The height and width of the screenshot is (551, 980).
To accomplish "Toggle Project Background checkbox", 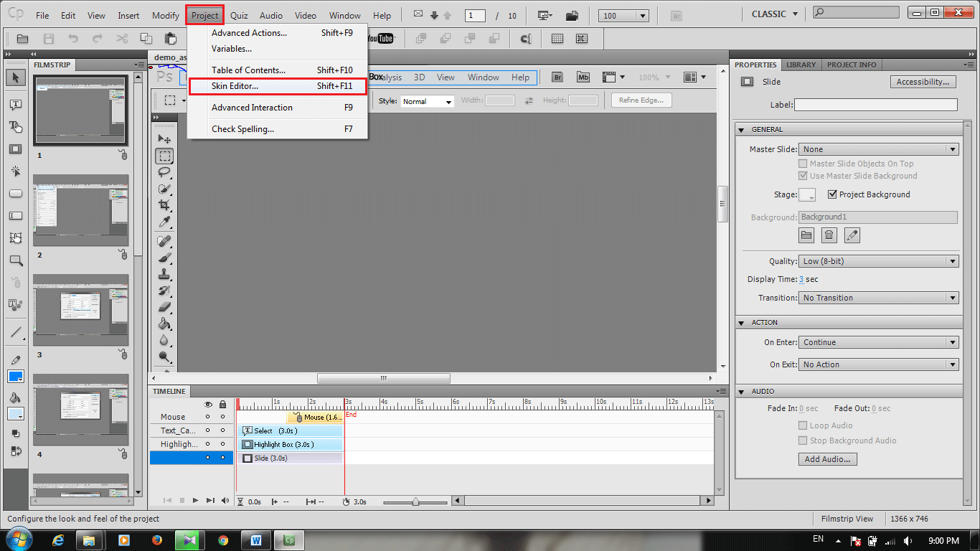I will tap(832, 194).
